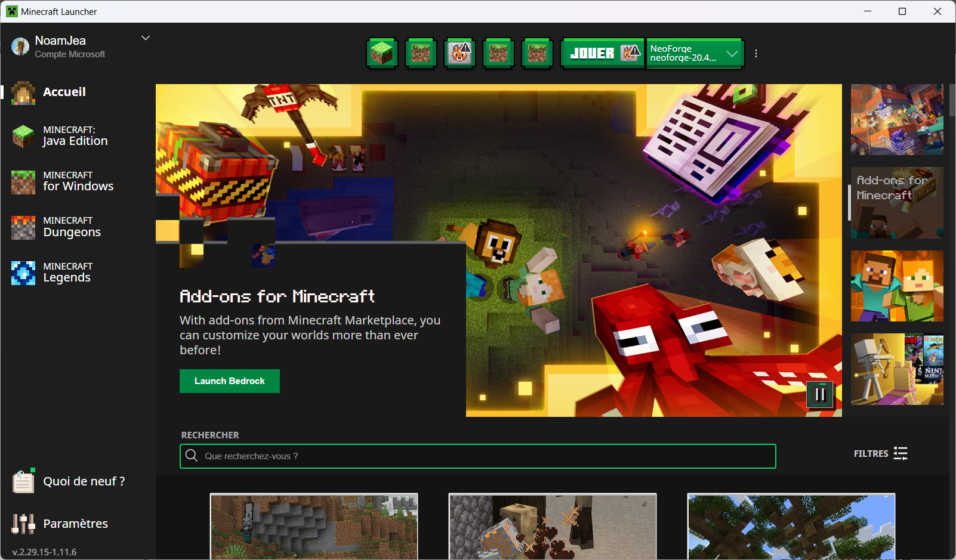
Task: Launch the fox-icon quick-play shortcut with warning
Action: [x=460, y=54]
